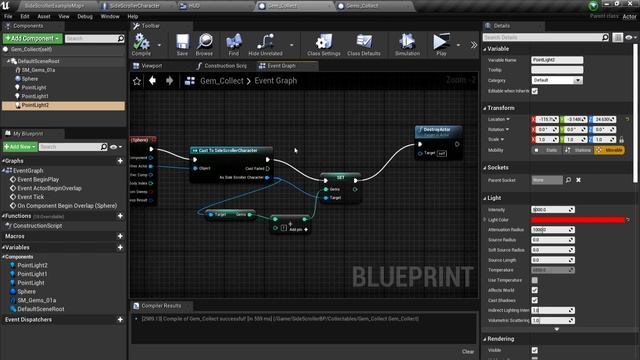This screenshot has height=360, width=640.
Task: Click magnifier icon in Details search
Action: (x=605, y=37)
